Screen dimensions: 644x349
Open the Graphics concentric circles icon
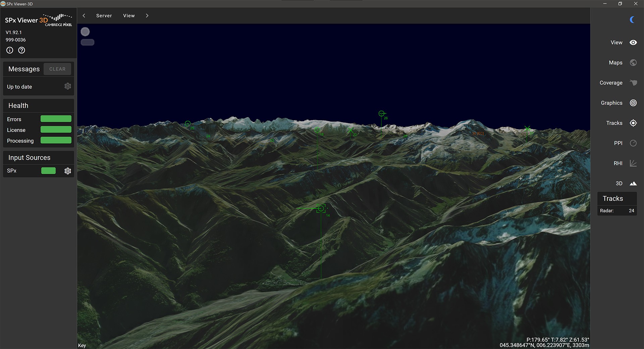pos(633,103)
